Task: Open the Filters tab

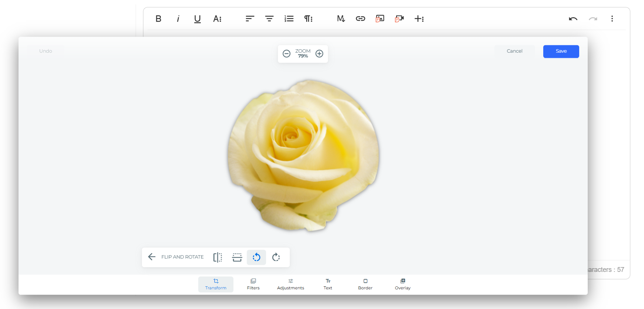Action: [x=253, y=284]
